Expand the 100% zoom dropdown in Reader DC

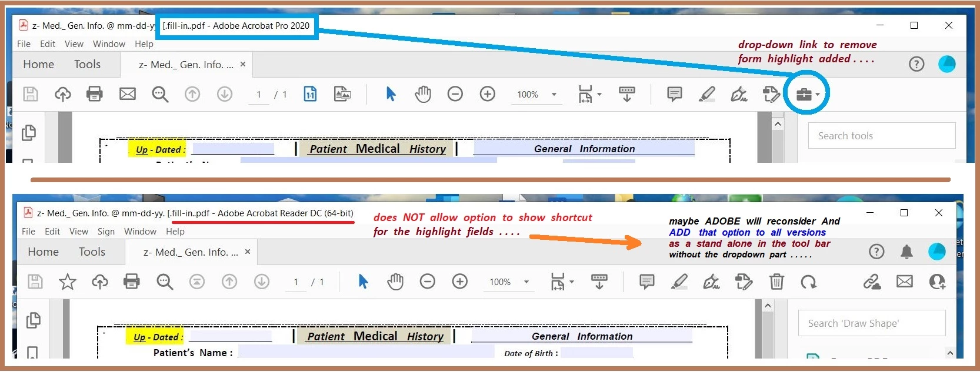(526, 282)
